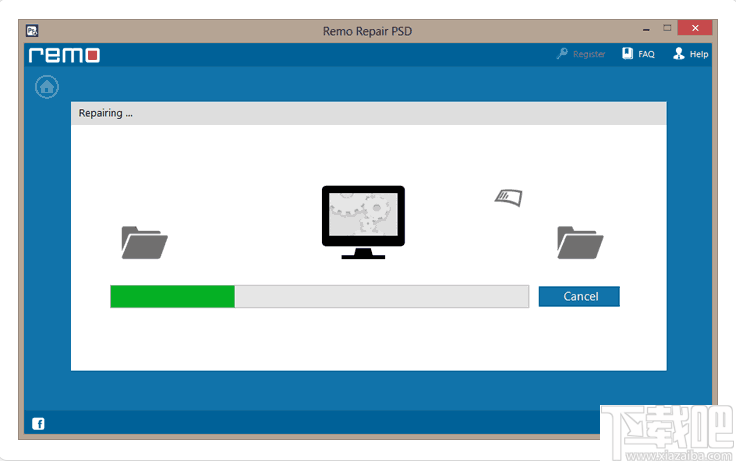This screenshot has width=736, height=461.
Task: Click the source folder icon on left
Action: [144, 242]
